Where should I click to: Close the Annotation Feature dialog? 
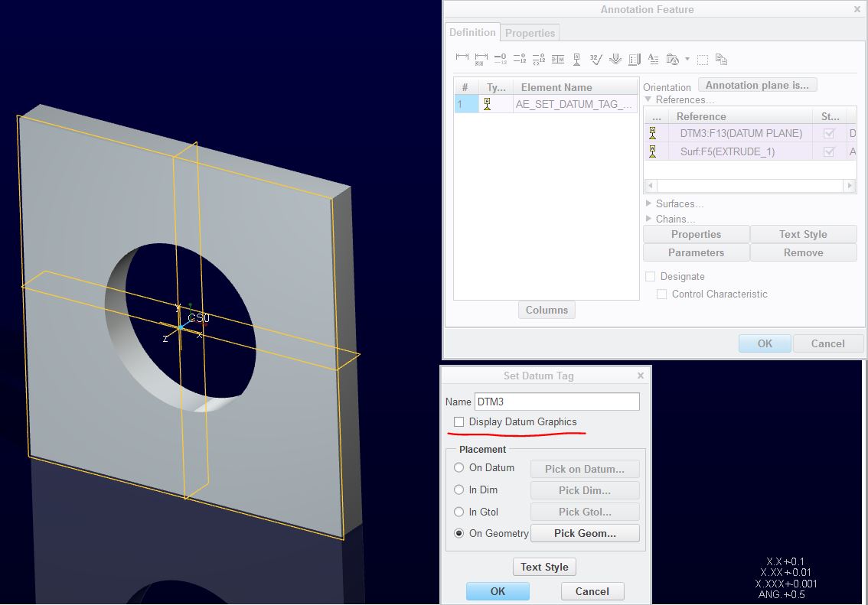(857, 9)
